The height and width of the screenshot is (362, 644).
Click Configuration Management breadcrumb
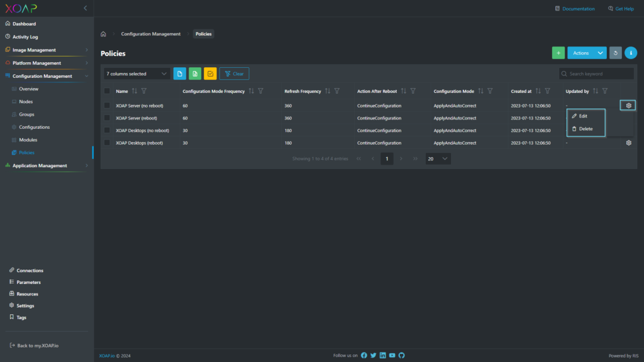(x=151, y=34)
